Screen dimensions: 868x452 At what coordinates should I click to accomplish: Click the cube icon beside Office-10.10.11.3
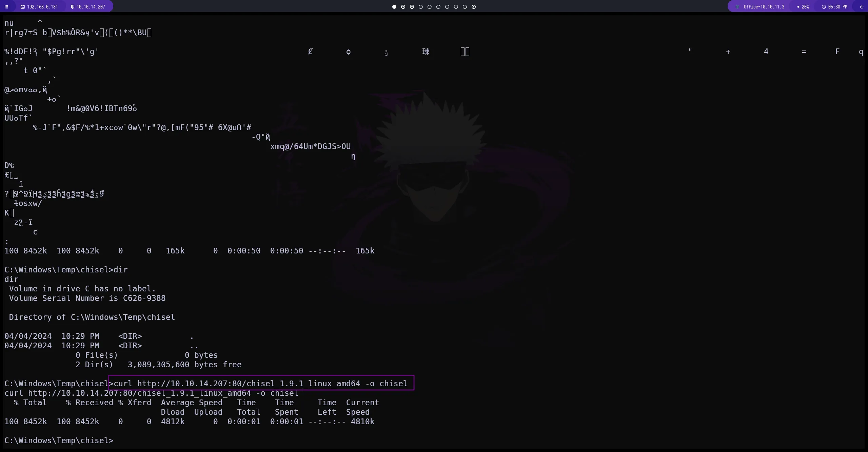click(x=737, y=7)
